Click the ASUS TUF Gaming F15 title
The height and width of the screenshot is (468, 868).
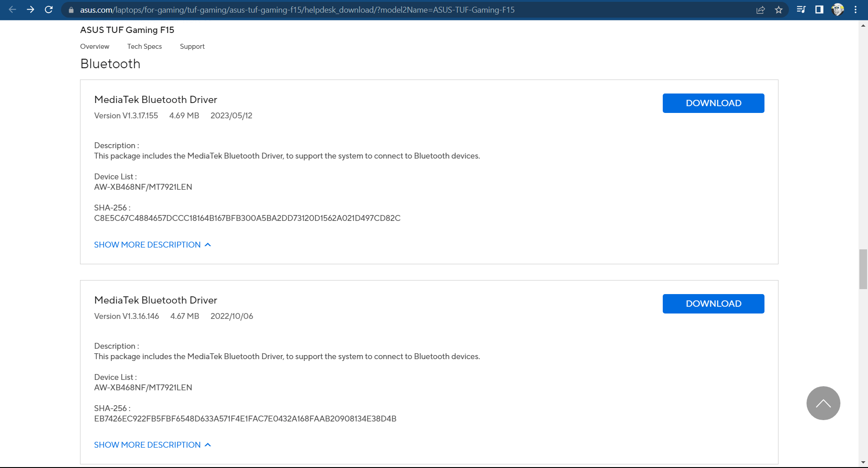[x=127, y=30]
